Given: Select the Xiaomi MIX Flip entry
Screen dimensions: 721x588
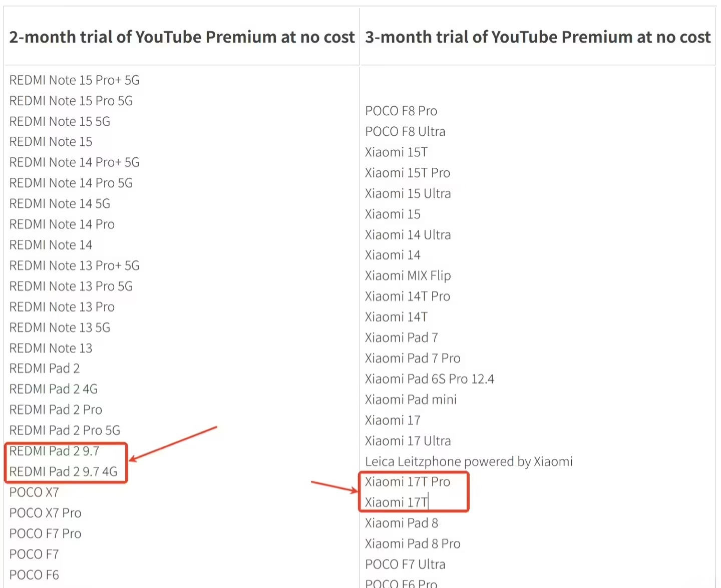Looking at the screenshot, I should click(408, 275).
